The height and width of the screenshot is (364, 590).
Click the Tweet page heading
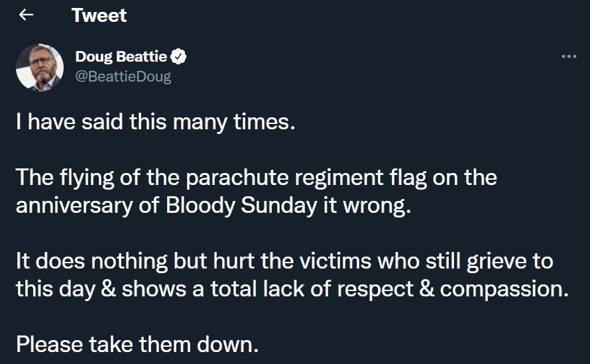tap(99, 15)
